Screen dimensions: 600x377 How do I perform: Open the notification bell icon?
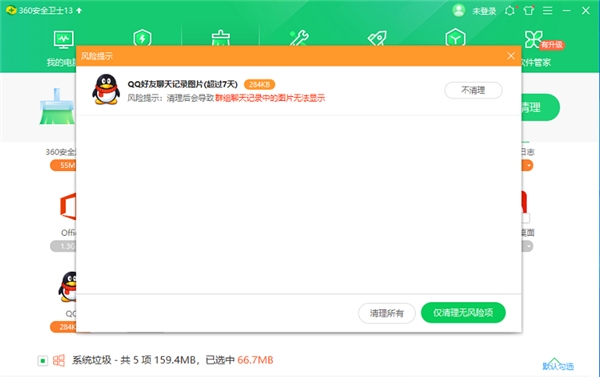(x=510, y=11)
